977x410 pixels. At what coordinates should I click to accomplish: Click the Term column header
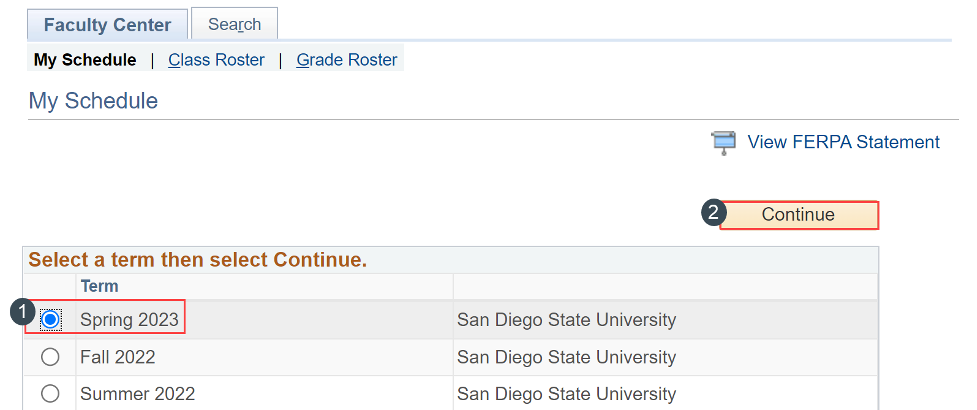99,286
